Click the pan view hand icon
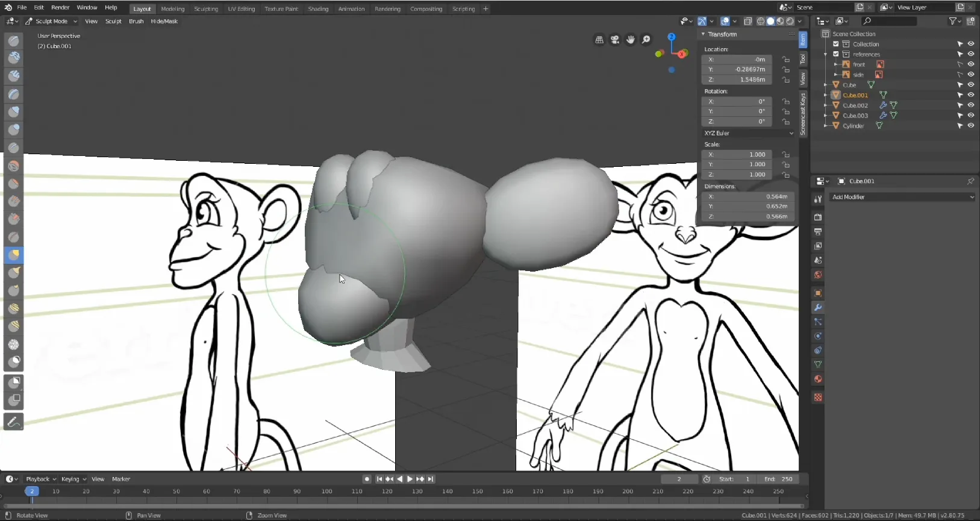980x521 pixels. [x=631, y=40]
